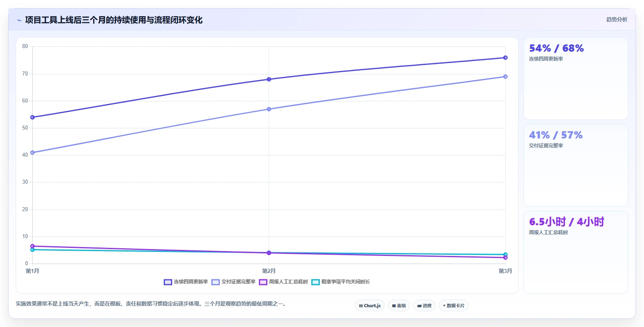Click 连续四周更新率 legend text
This screenshot has height=327, width=644.
coord(191,282)
